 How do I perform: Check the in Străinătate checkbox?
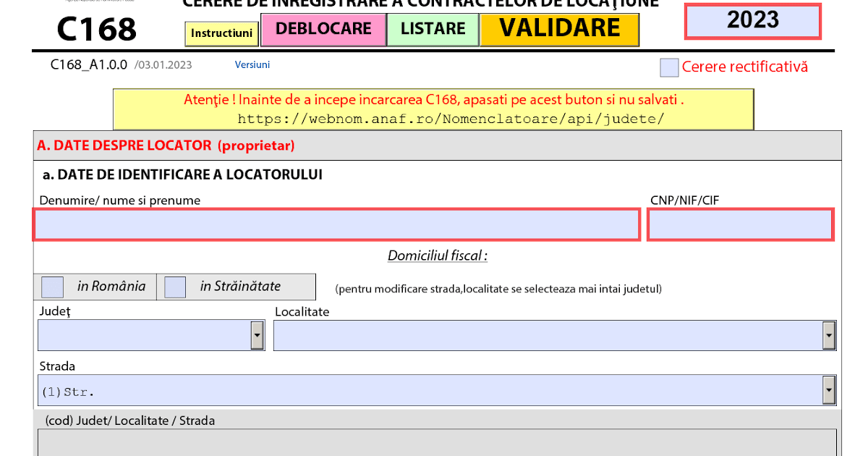(175, 287)
